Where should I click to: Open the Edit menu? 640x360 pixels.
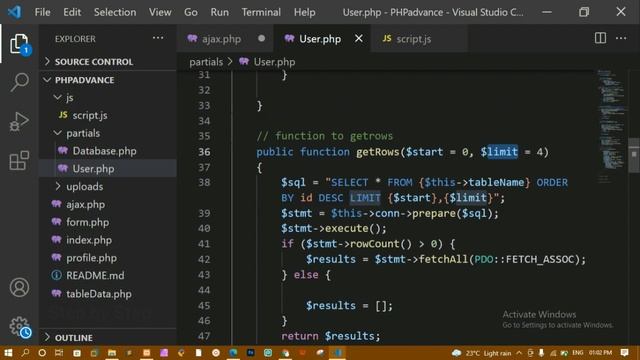coord(72,12)
